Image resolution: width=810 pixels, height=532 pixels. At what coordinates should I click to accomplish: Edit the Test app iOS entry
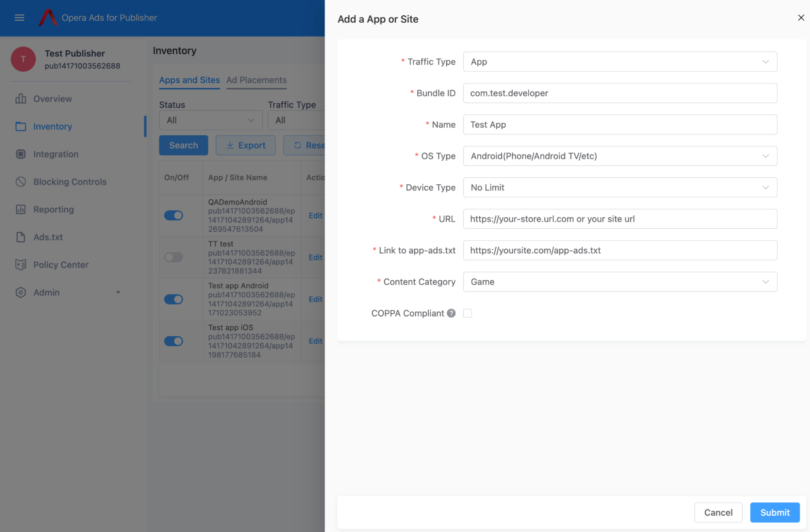pos(315,341)
